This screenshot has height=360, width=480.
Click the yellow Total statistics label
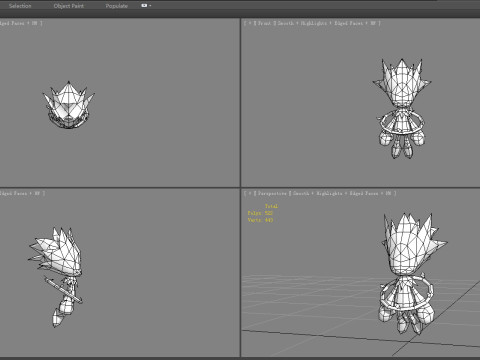(x=272, y=206)
